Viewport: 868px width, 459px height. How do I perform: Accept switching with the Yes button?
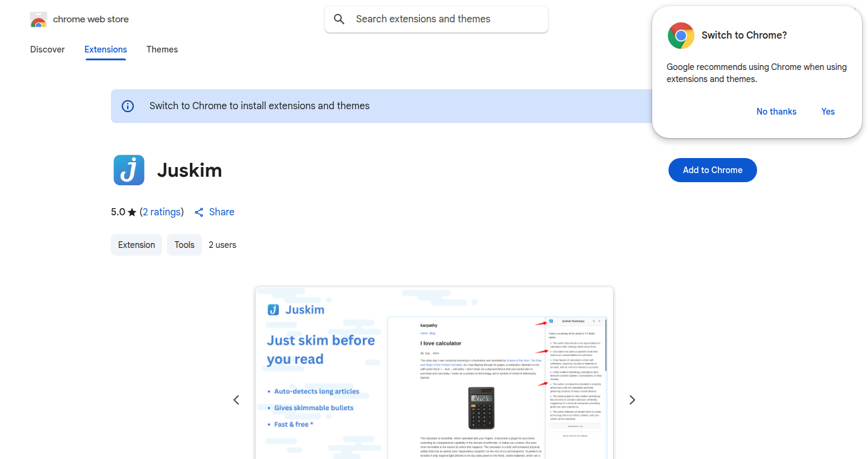828,112
